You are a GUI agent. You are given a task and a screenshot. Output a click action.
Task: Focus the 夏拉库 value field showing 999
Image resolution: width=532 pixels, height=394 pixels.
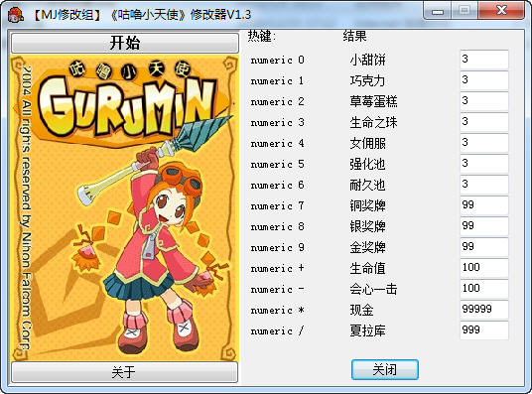pos(484,330)
